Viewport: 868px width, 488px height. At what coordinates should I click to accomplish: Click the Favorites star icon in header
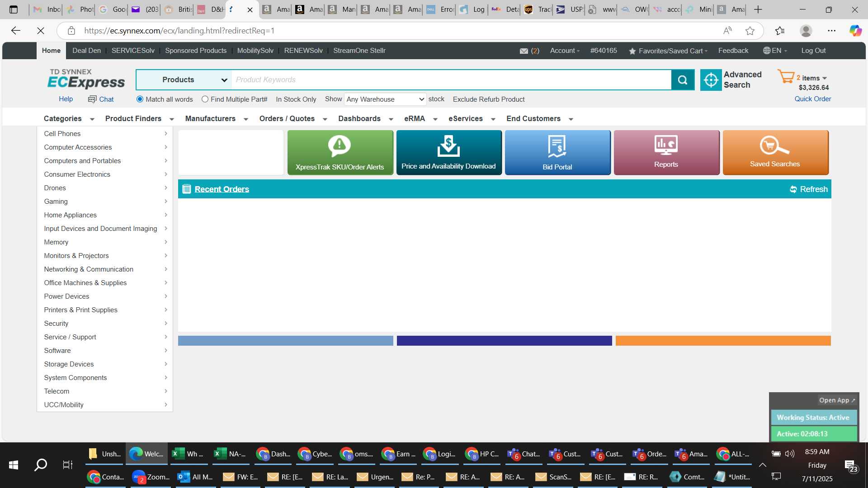tap(632, 51)
